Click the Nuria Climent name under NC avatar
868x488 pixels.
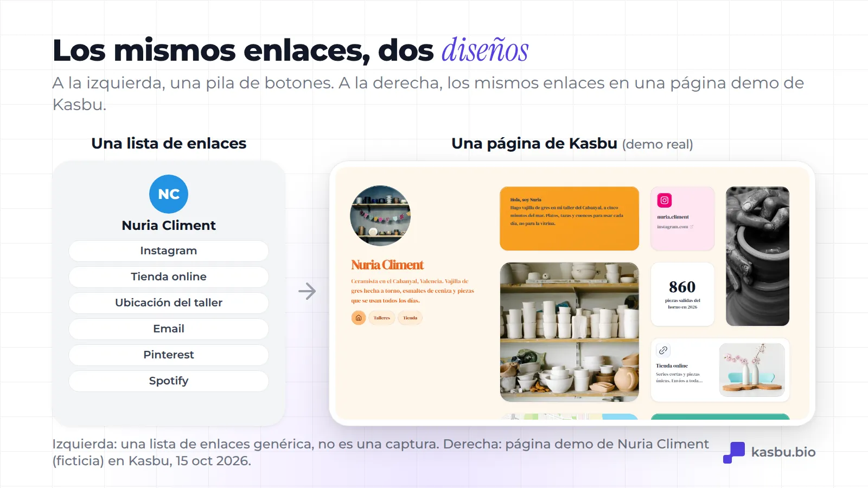(x=169, y=225)
